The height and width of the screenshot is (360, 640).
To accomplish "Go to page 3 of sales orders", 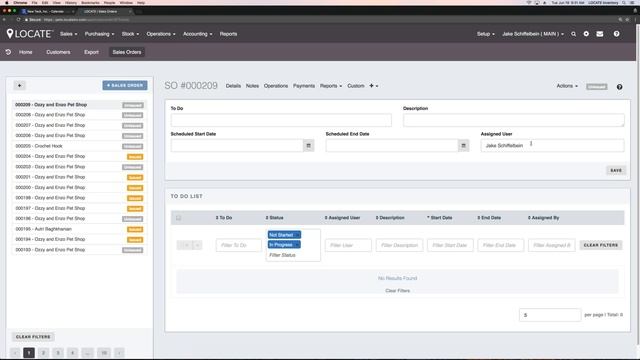I will click(58, 353).
